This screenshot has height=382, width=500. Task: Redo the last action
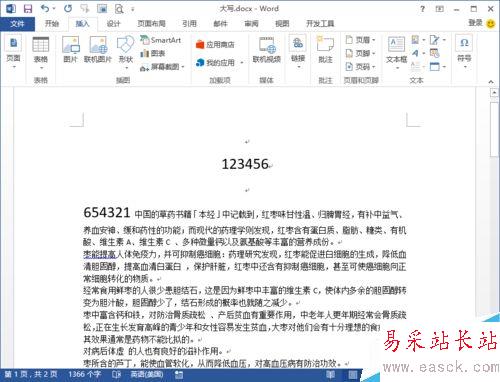click(x=68, y=9)
